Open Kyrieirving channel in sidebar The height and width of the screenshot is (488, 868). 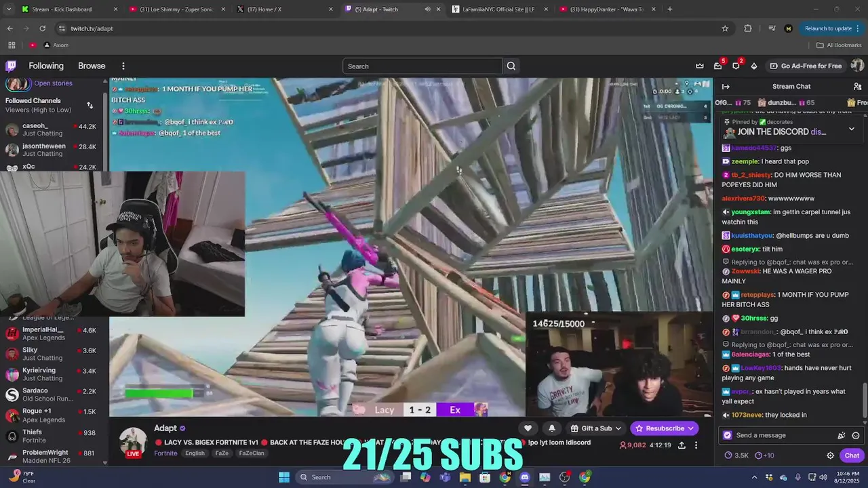click(x=53, y=374)
